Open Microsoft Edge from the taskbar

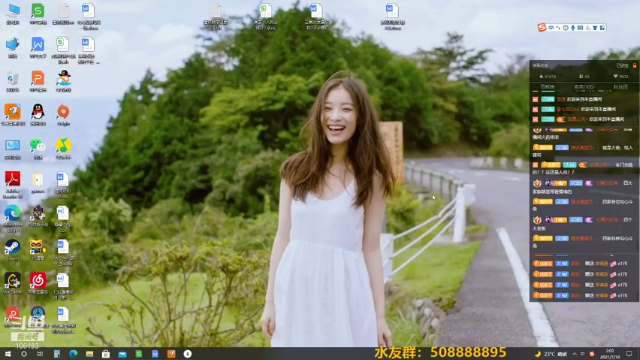coord(73,354)
